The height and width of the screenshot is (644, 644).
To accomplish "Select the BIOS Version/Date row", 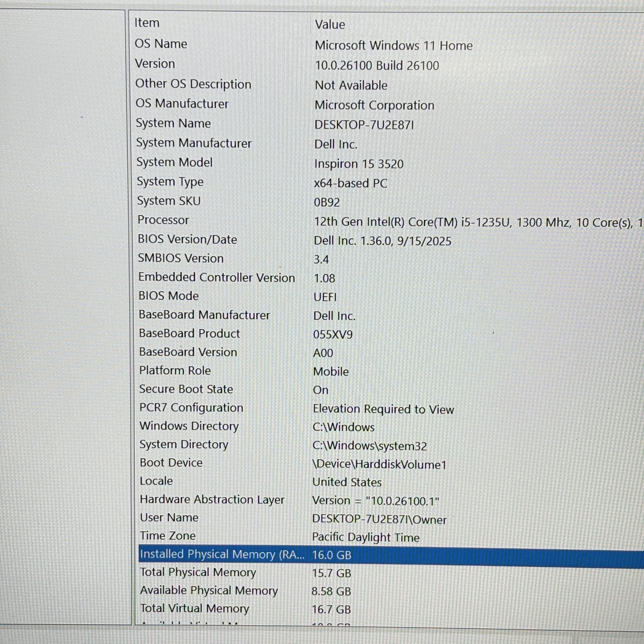I will coord(187,239).
